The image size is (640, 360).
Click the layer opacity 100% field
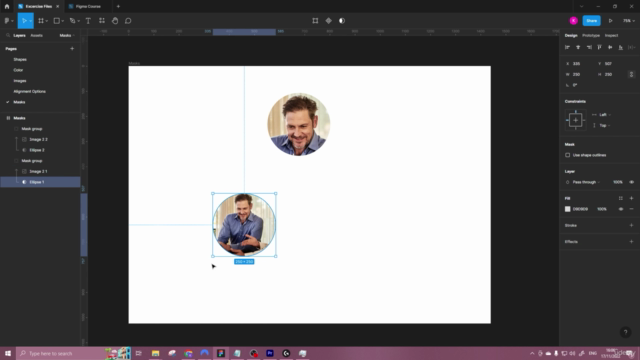618,182
